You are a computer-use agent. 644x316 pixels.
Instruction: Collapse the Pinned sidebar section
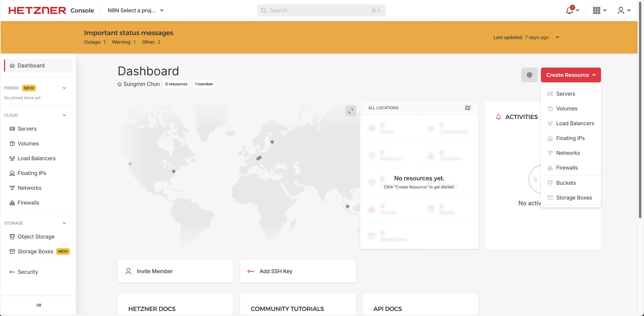click(x=64, y=88)
